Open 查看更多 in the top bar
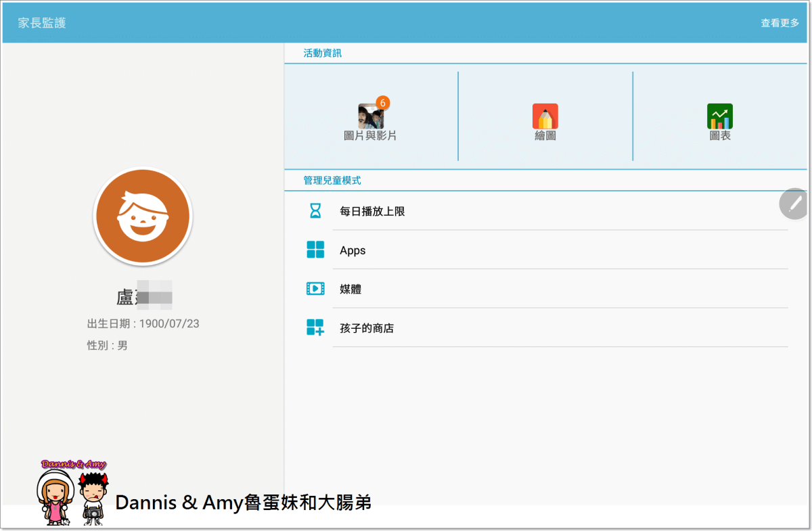Image resolution: width=812 pixels, height=531 pixels. coord(780,23)
